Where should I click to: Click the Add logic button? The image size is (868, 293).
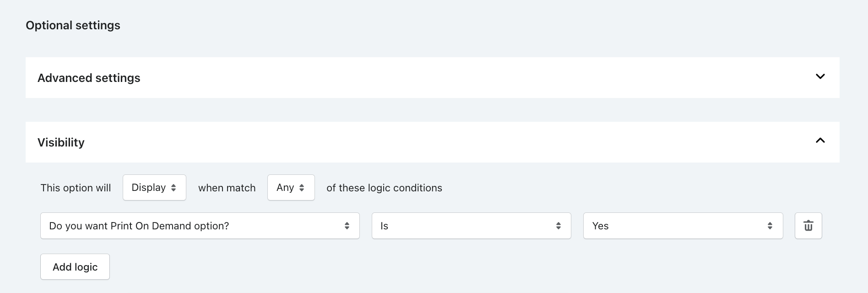[75, 267]
